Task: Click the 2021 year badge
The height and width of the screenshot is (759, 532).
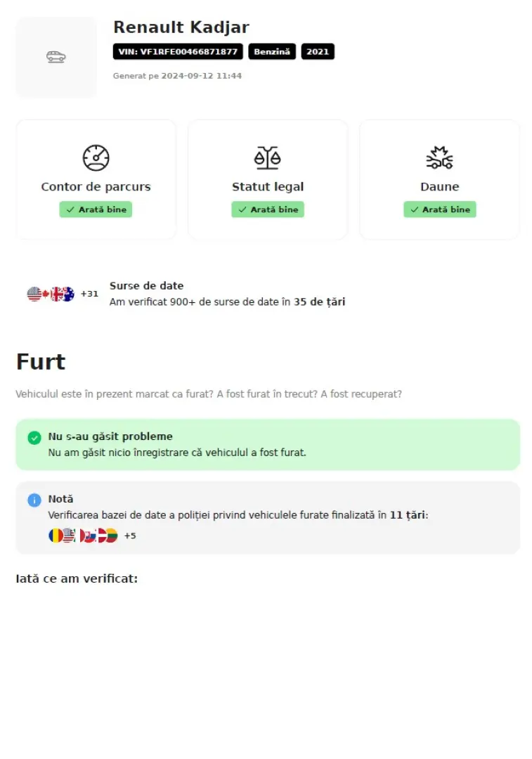Action: point(318,51)
